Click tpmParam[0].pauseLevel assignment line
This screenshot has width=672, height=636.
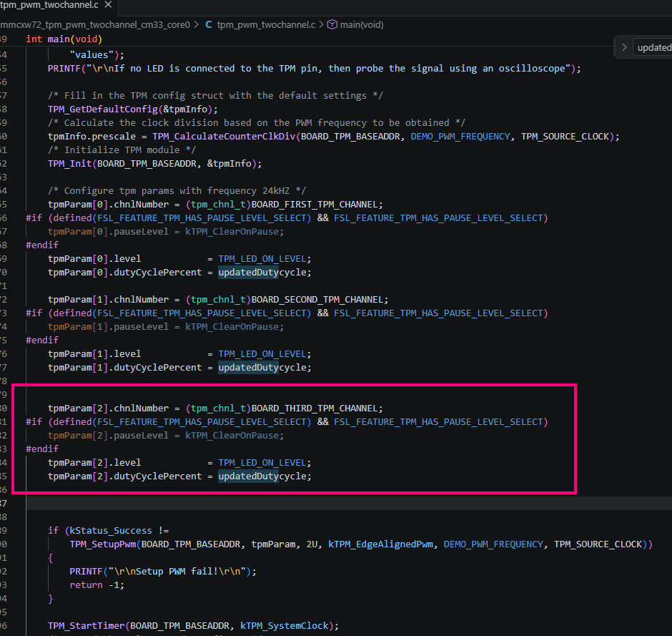click(x=165, y=232)
